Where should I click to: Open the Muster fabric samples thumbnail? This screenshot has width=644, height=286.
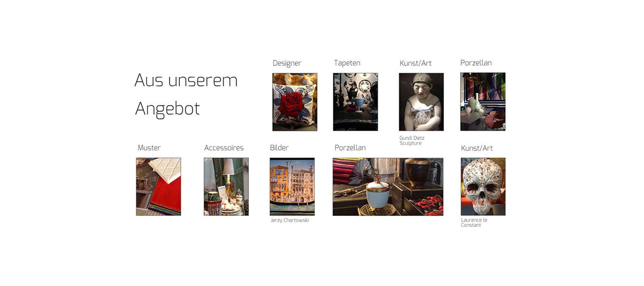tap(158, 187)
